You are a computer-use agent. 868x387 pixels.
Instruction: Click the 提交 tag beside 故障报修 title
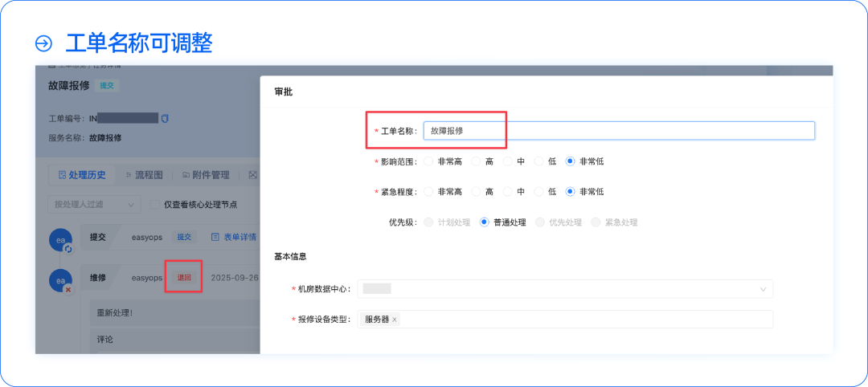coord(107,85)
